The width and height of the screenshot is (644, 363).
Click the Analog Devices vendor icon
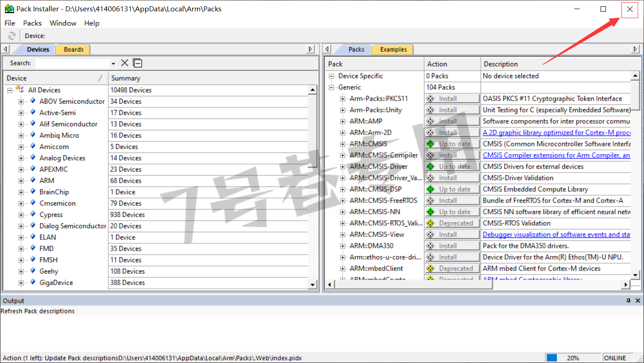coord(33,157)
